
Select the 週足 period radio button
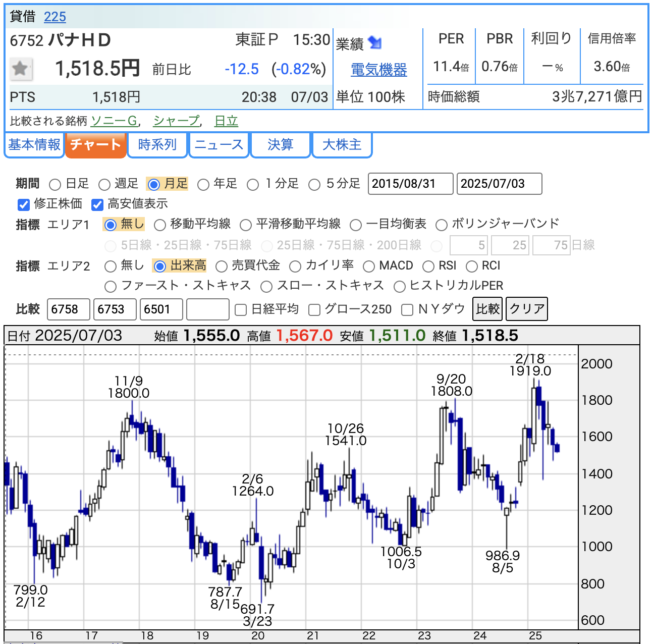click(104, 184)
